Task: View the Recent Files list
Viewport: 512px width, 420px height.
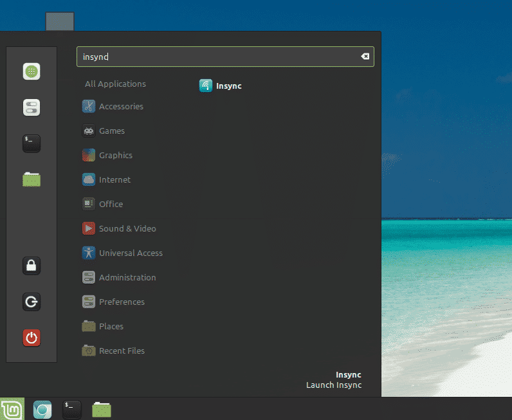Action: pyautogui.click(x=121, y=351)
